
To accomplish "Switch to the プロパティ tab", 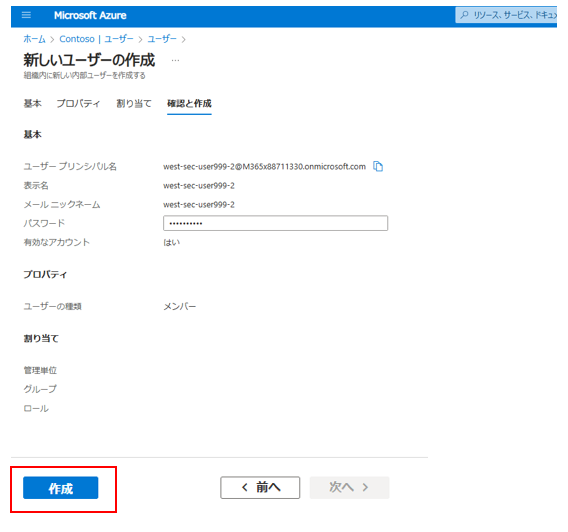I will [78, 104].
